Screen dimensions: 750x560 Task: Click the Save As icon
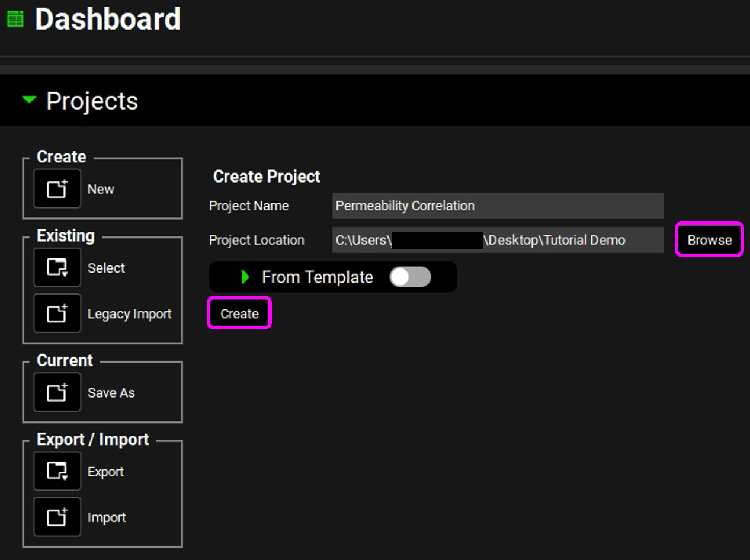pos(57,392)
